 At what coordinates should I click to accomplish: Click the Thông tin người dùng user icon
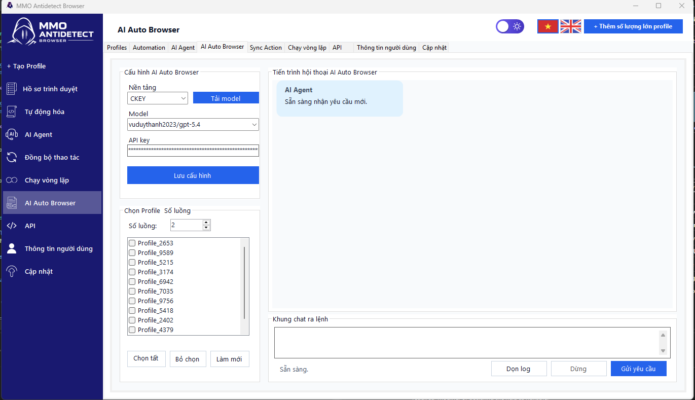tap(12, 249)
